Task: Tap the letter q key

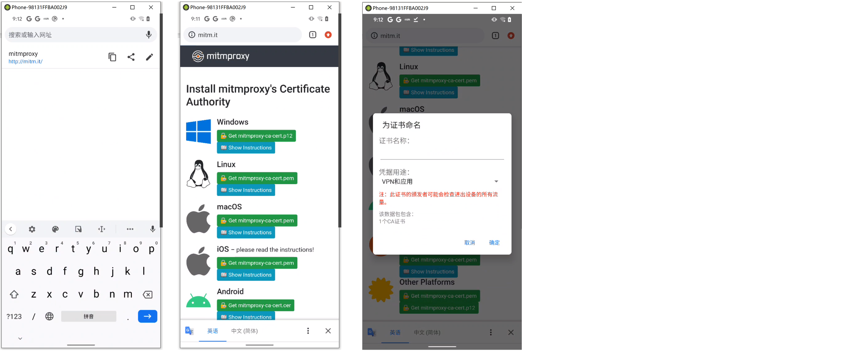Action: pyautogui.click(x=10, y=249)
